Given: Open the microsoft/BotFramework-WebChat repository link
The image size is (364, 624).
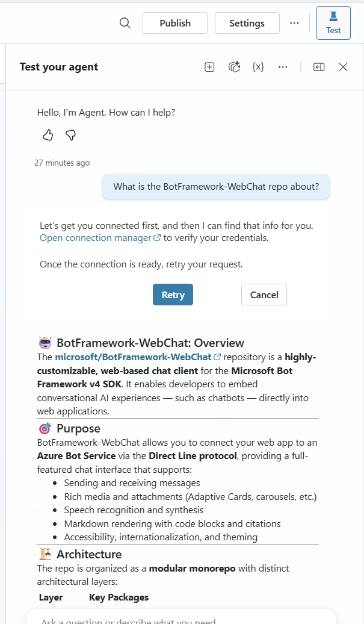Looking at the screenshot, I should coord(133,357).
